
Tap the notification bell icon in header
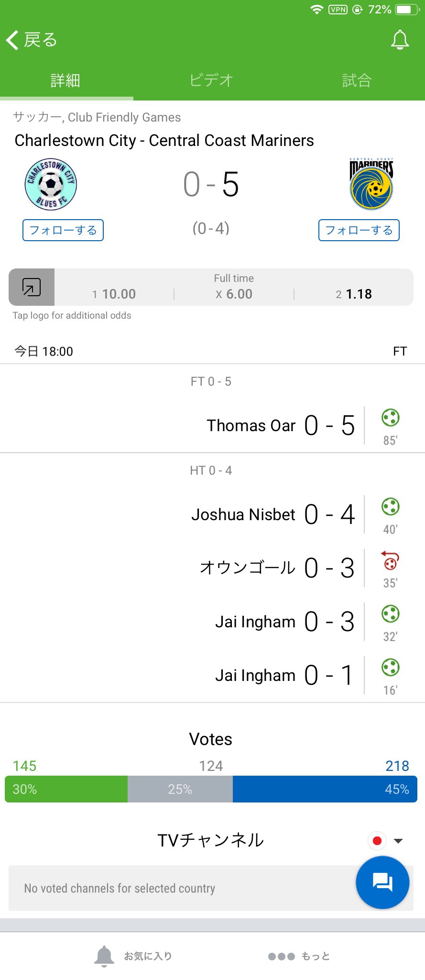[x=400, y=40]
